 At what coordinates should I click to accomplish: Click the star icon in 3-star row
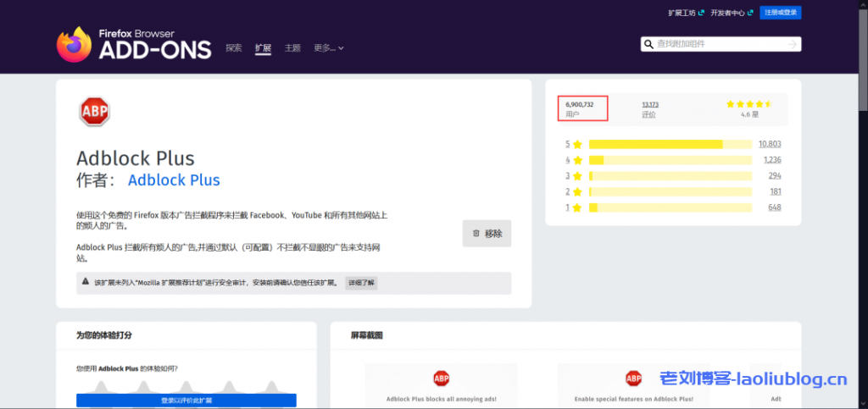click(x=577, y=176)
